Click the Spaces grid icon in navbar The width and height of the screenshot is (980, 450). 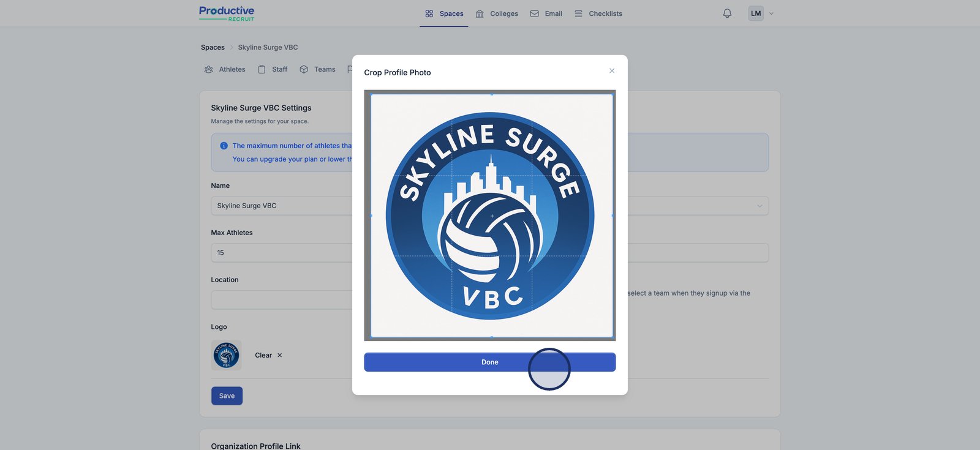pos(429,13)
